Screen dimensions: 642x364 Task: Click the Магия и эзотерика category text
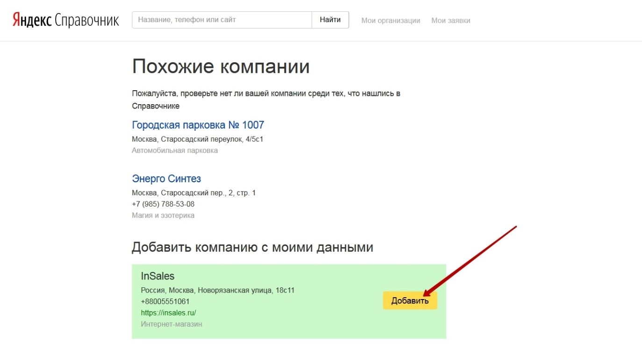tap(163, 215)
